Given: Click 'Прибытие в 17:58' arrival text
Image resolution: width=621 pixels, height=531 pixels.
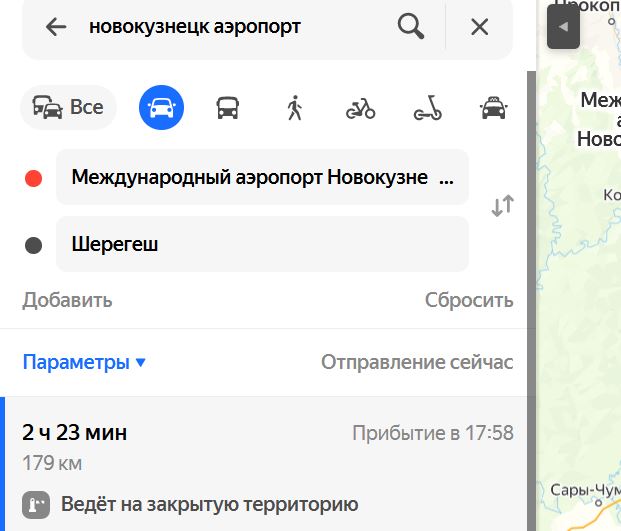Looking at the screenshot, I should [x=433, y=433].
